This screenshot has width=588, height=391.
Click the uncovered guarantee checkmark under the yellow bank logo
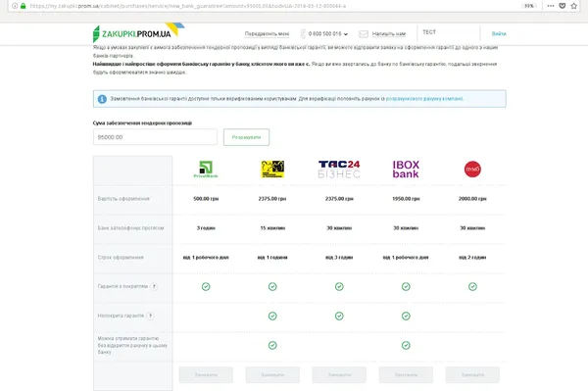tap(272, 316)
